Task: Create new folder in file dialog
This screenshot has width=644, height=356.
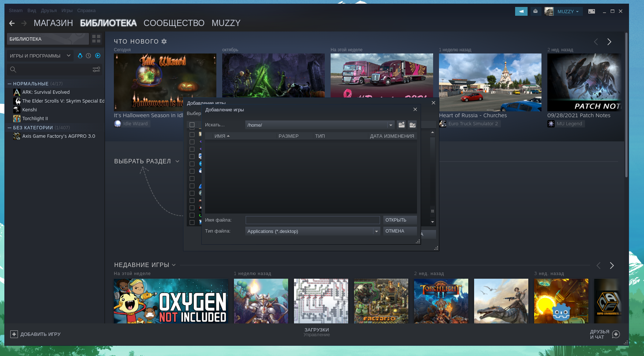Action: [x=413, y=125]
